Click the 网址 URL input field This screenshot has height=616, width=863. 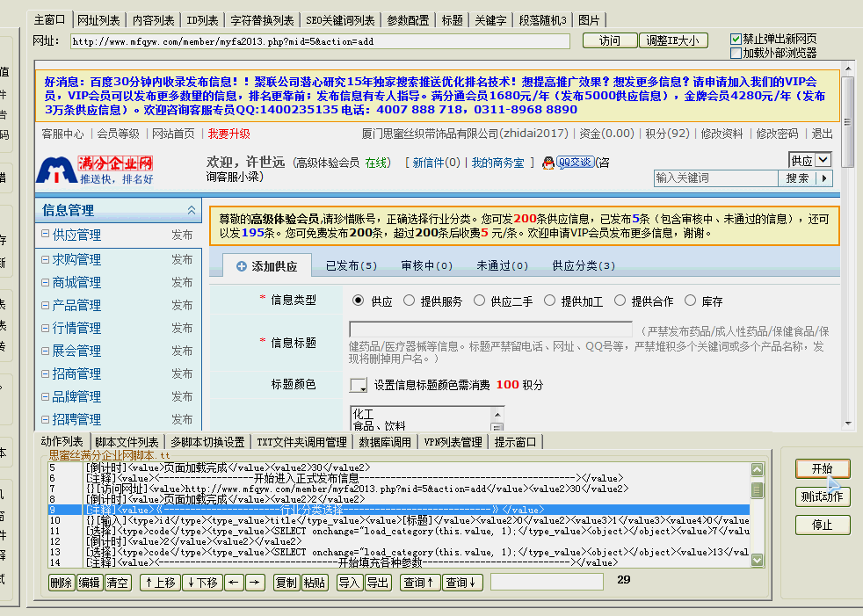[x=320, y=42]
